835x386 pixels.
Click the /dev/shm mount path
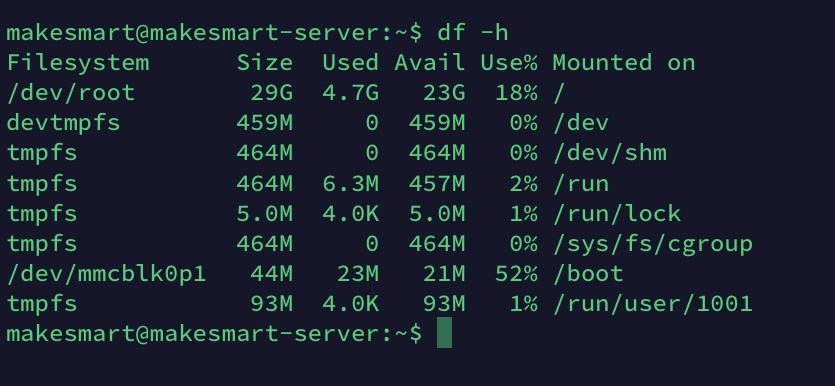[610, 153]
